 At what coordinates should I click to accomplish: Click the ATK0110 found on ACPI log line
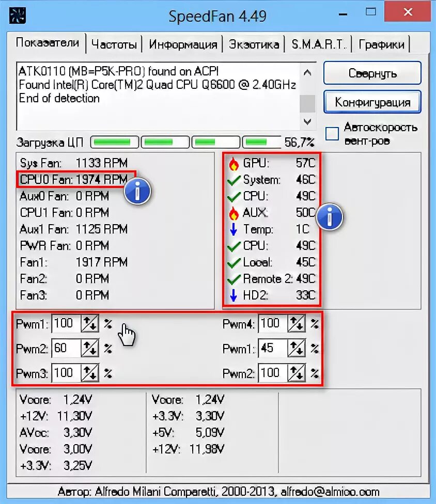pos(119,71)
